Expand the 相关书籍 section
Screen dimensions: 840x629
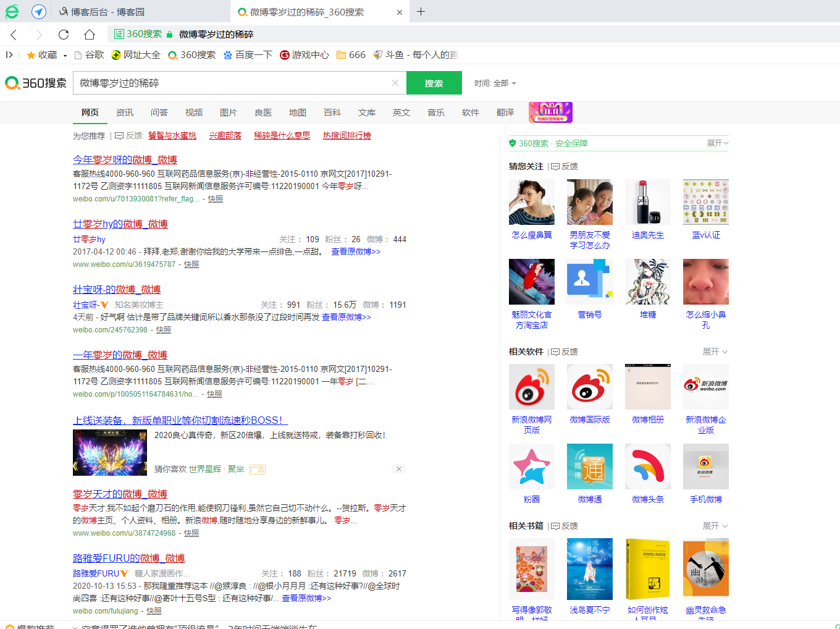715,526
